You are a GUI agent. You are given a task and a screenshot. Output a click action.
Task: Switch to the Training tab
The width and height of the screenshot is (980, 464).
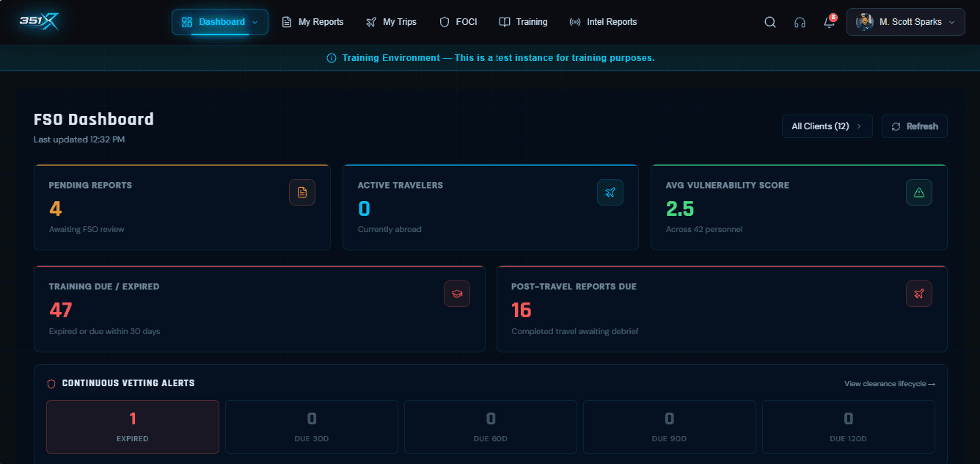click(524, 22)
